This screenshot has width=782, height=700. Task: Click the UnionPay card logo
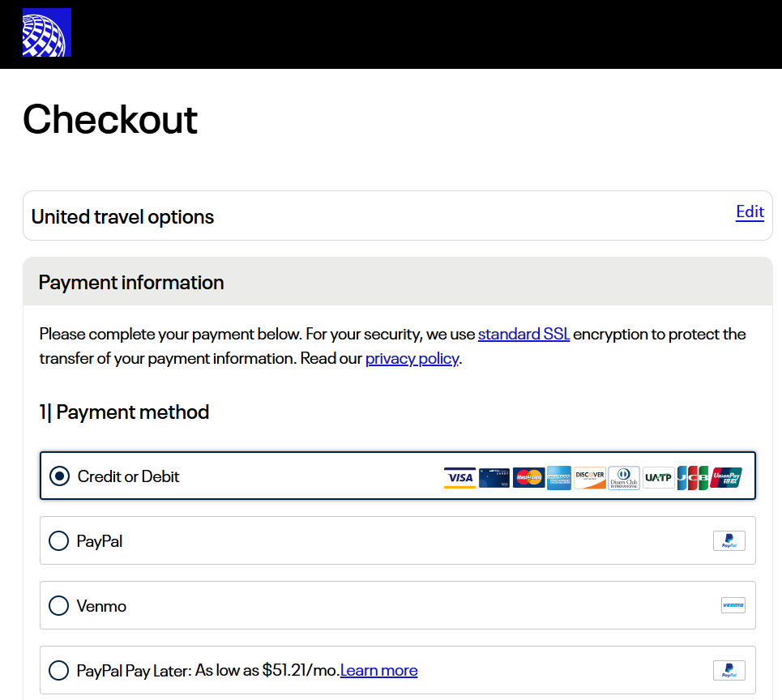click(726, 478)
